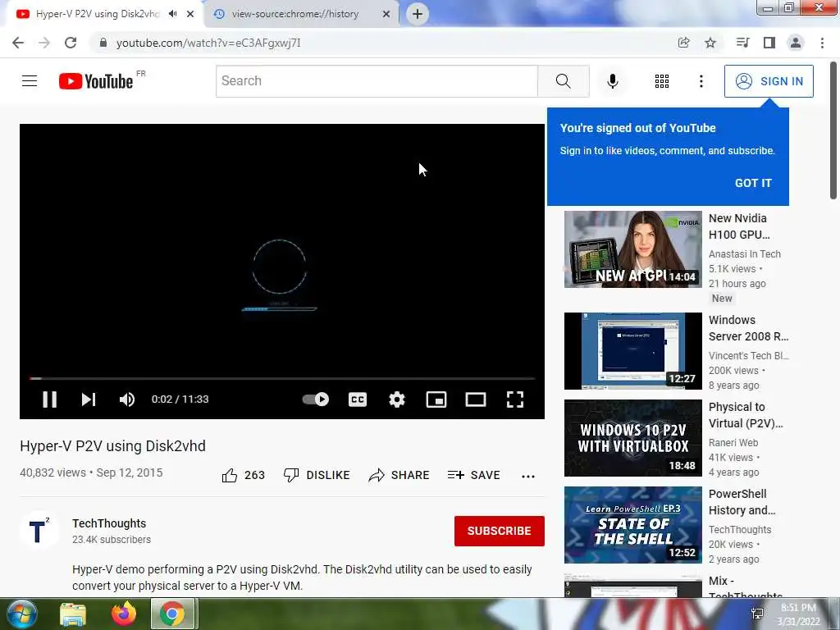The image size is (840, 630).
Task: Enter full screen mode
Action: pyautogui.click(x=515, y=399)
